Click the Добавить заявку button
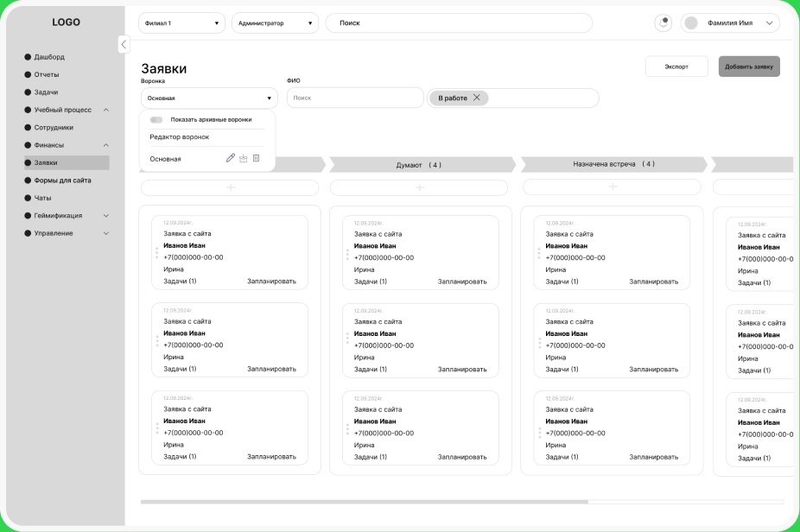 (x=749, y=66)
